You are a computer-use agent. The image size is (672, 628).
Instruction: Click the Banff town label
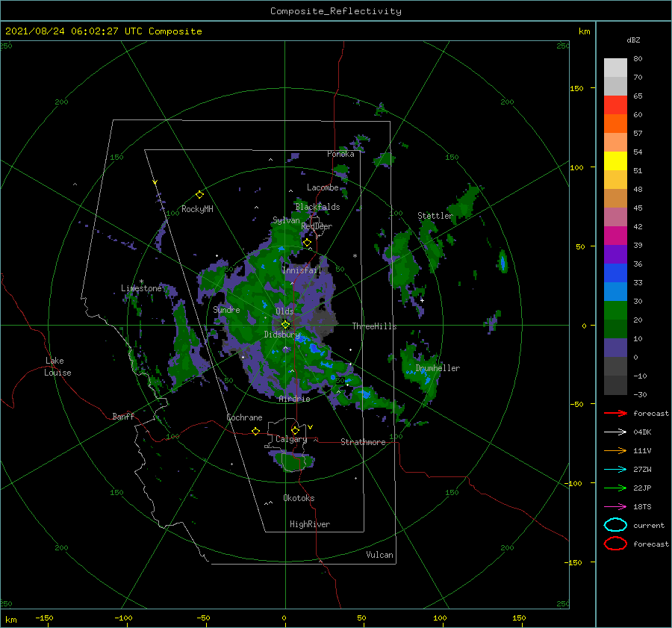(x=123, y=416)
